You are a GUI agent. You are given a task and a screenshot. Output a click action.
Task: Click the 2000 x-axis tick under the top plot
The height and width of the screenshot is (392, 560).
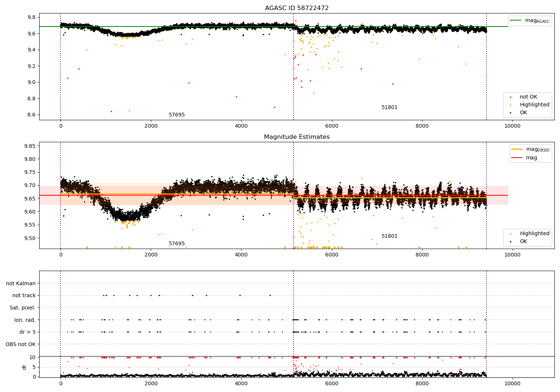(x=151, y=126)
